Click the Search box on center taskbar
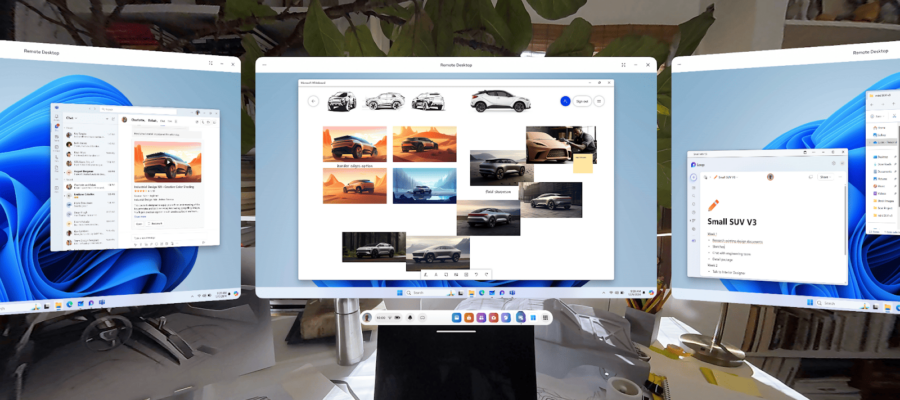The height and width of the screenshot is (400, 900). coord(420,292)
